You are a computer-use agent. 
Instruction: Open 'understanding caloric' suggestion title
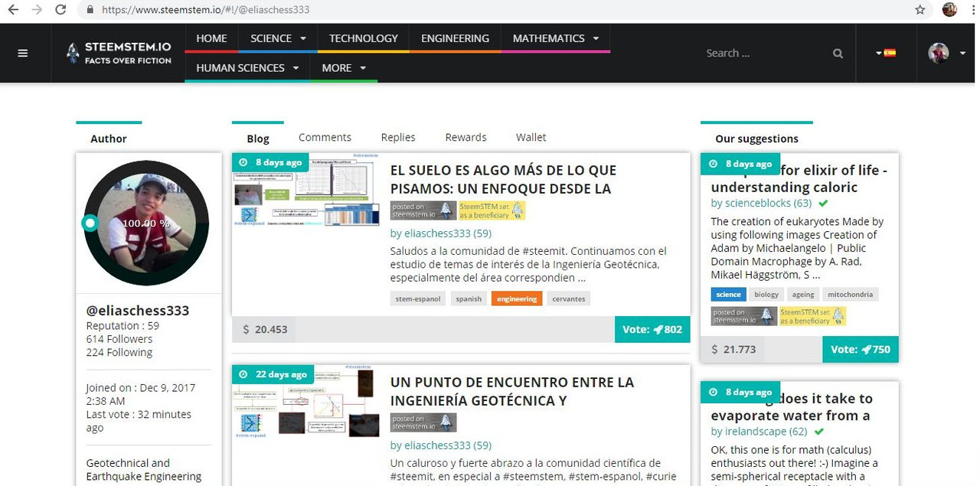pos(799,178)
